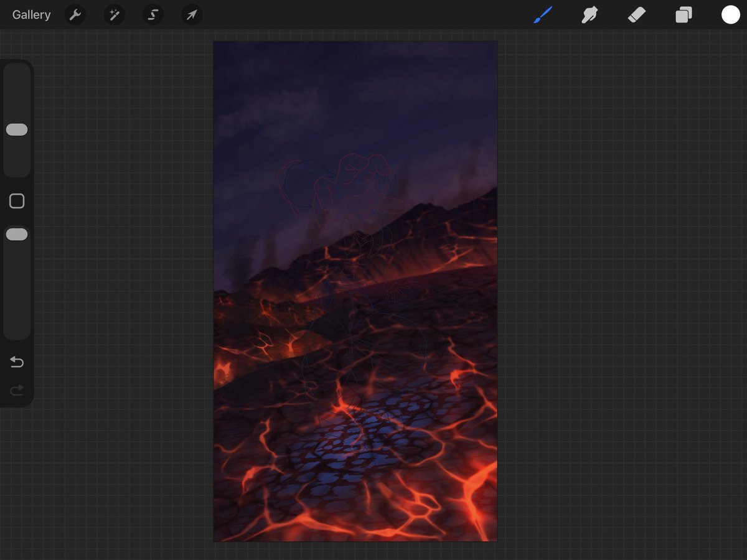The image size is (747, 560).
Task: Activate the Selection tool
Action: [153, 15]
